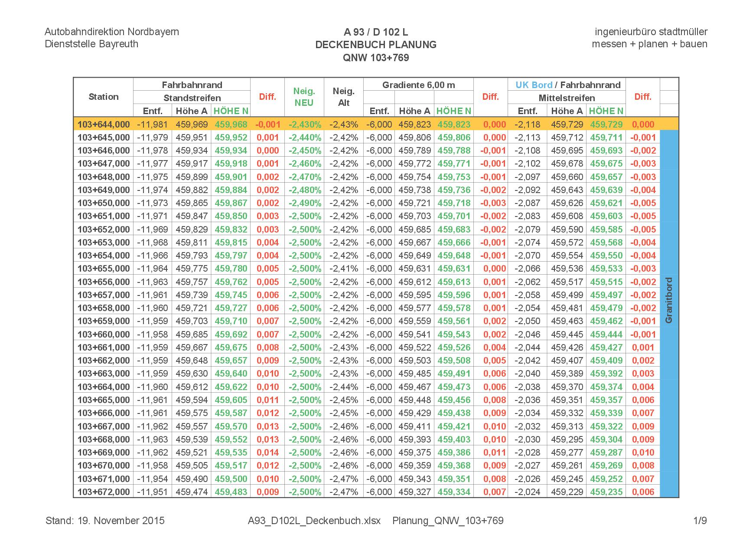Select the Neig. Alt column header
756x538 pixels.
pyautogui.click(x=343, y=97)
